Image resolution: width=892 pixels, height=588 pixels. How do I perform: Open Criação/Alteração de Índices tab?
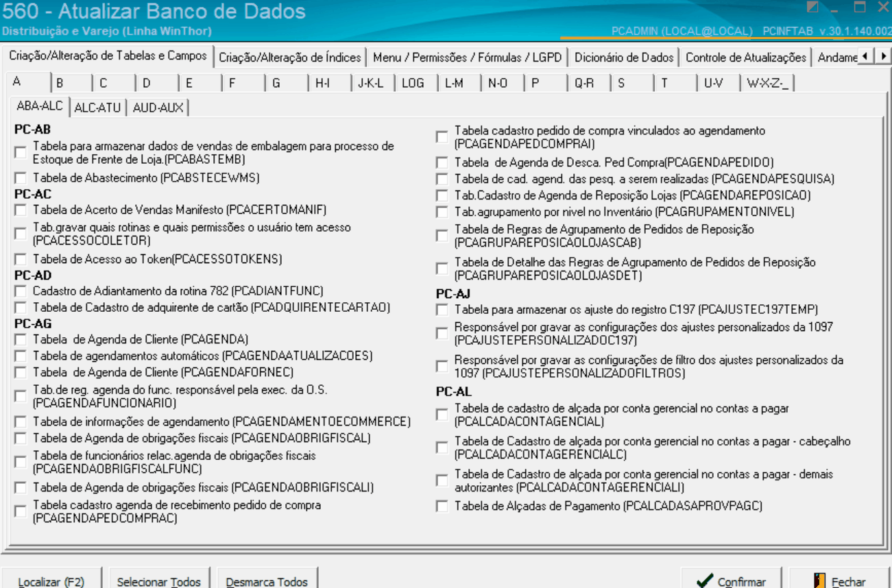tap(291, 58)
